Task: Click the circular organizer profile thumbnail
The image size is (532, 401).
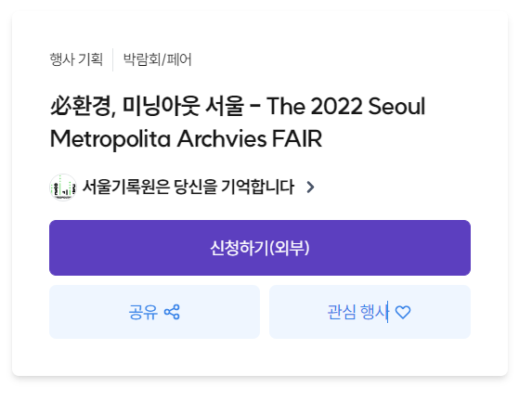Action: [x=63, y=188]
